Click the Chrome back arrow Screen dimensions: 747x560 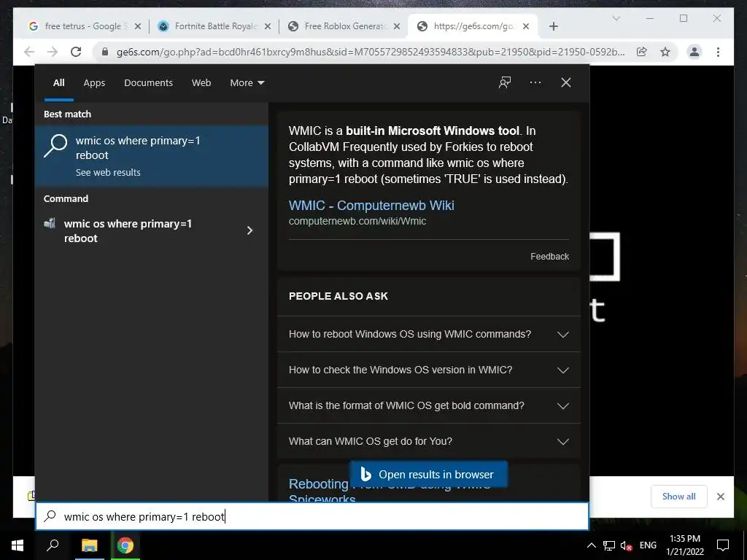pyautogui.click(x=29, y=52)
